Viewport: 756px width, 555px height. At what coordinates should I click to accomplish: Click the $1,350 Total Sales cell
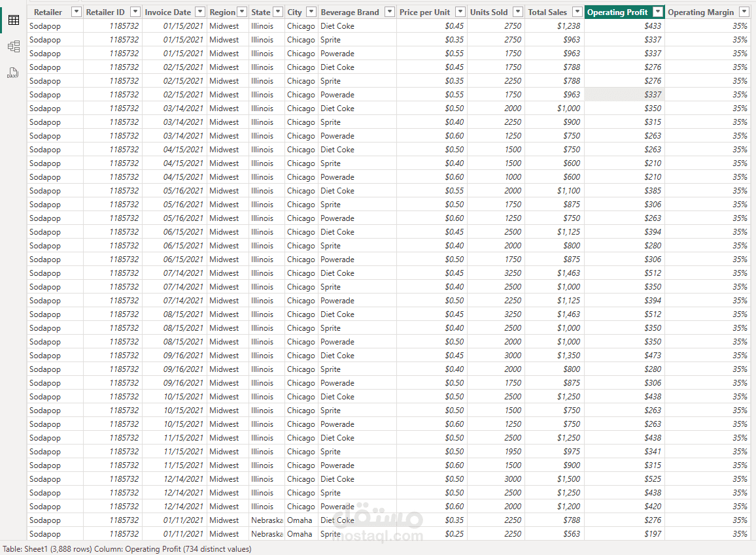coord(555,356)
